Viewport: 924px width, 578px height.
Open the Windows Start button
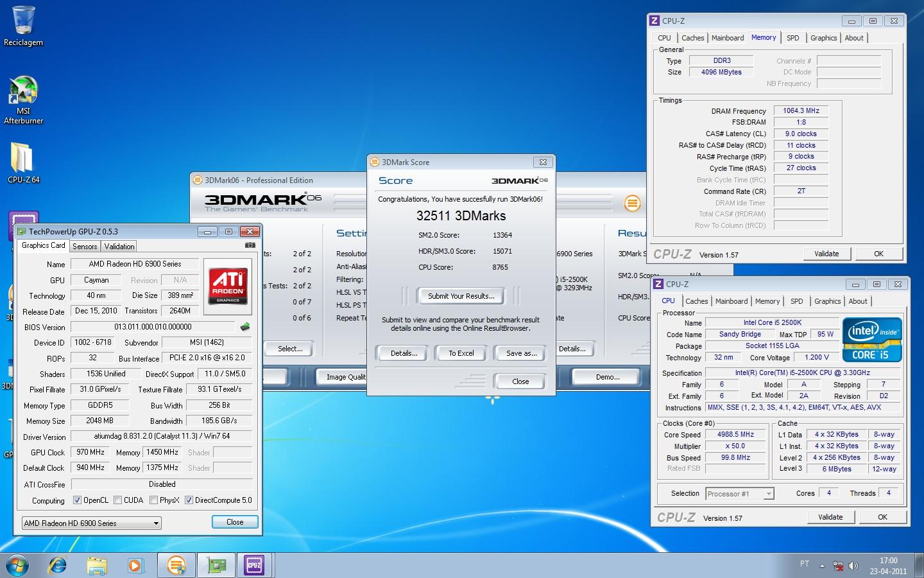pos(17,565)
